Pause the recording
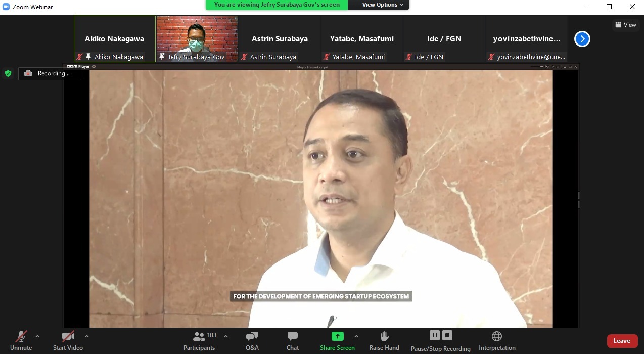This screenshot has width=644, height=354. coord(434,335)
